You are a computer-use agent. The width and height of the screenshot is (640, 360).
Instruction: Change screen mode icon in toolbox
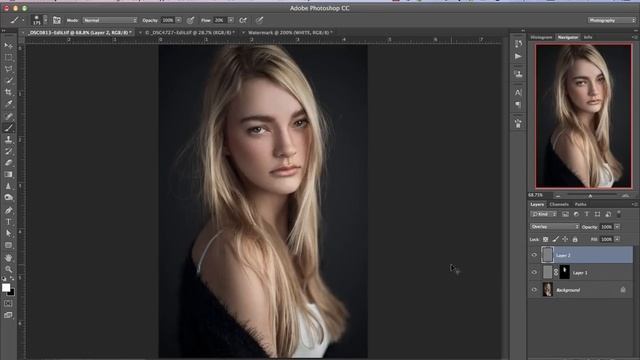[8, 315]
